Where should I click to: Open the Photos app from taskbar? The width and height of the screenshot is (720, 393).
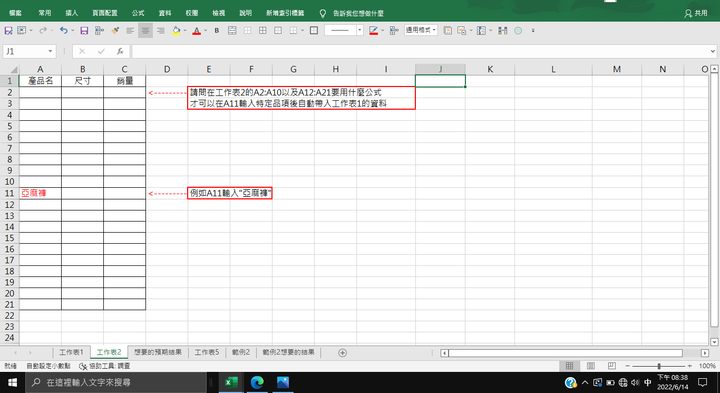pos(283,382)
